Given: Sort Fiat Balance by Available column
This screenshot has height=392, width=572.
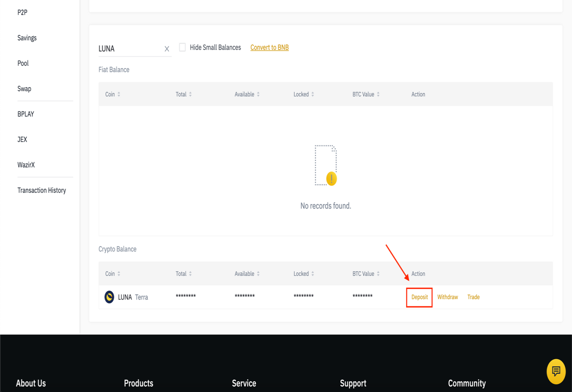Looking at the screenshot, I should (247, 94).
